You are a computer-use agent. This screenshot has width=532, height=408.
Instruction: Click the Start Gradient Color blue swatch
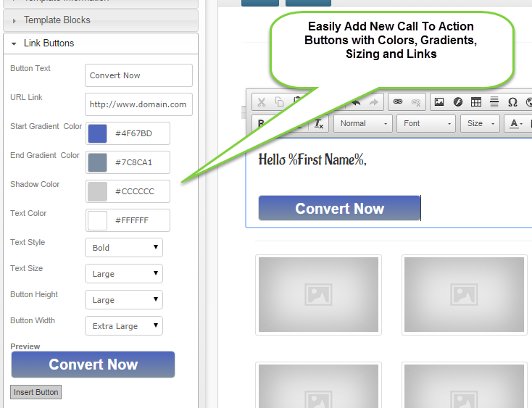point(97,133)
